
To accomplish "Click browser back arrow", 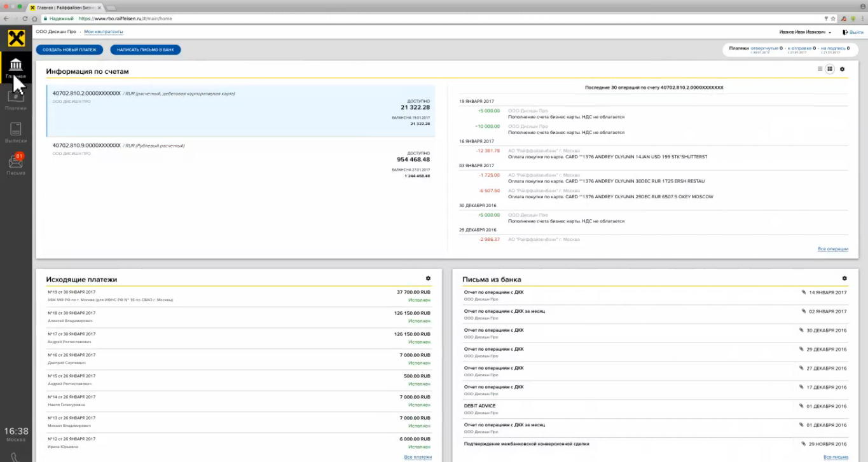I will [6, 19].
